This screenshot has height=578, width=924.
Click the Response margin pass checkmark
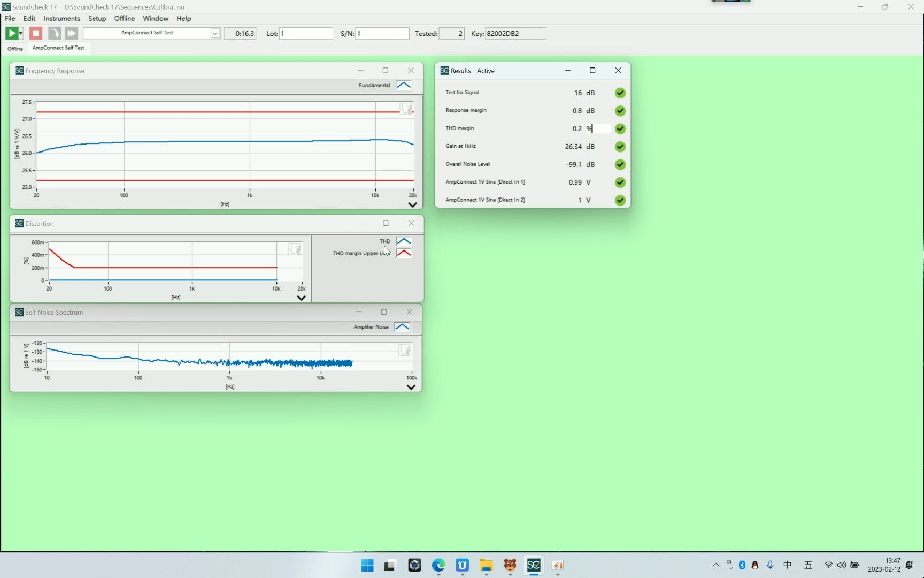coord(620,111)
